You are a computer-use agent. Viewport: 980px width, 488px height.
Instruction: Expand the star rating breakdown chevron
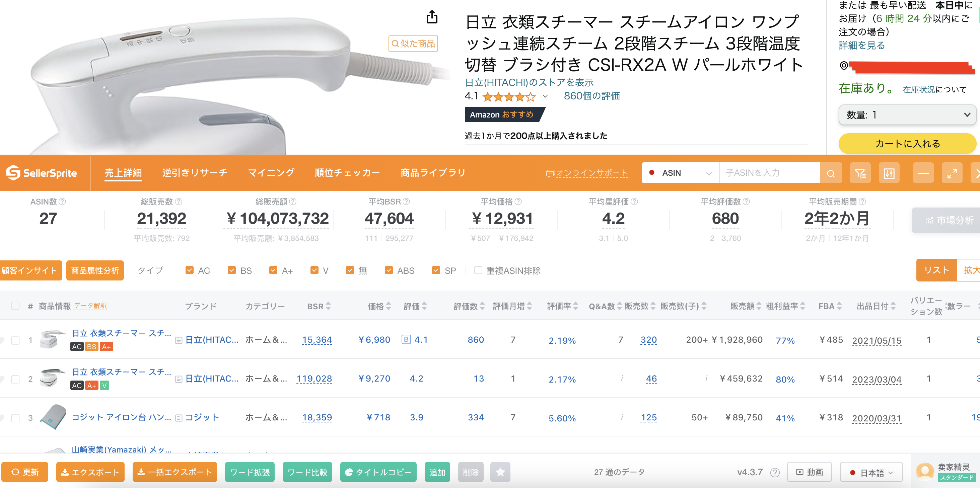pyautogui.click(x=545, y=96)
